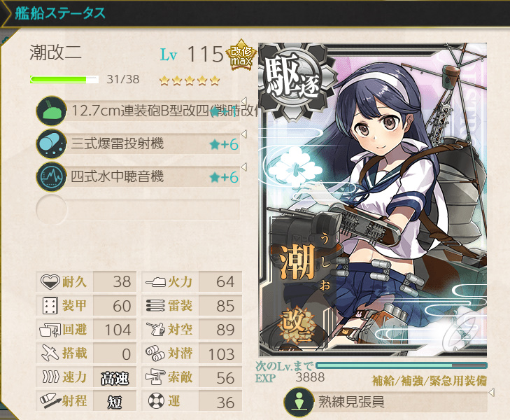The image size is (510, 420).
Task: Click the lifebuoy icon beside 運
Action: [156, 401]
